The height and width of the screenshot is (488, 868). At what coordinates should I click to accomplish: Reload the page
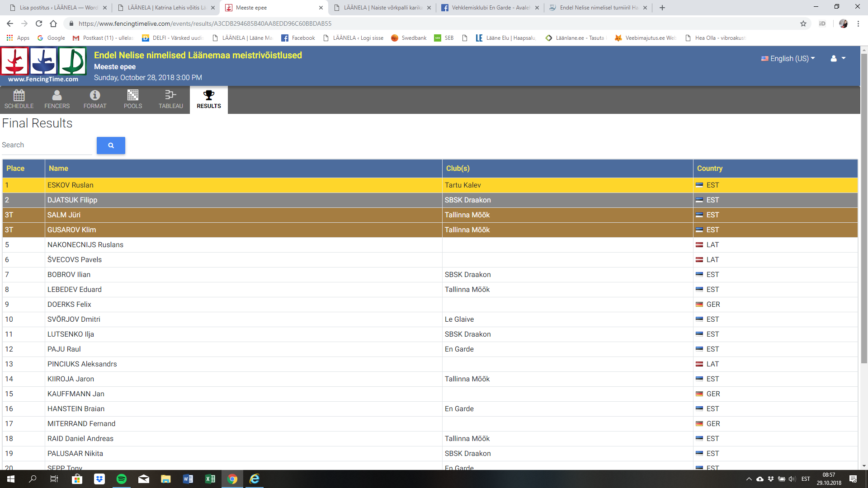39,23
